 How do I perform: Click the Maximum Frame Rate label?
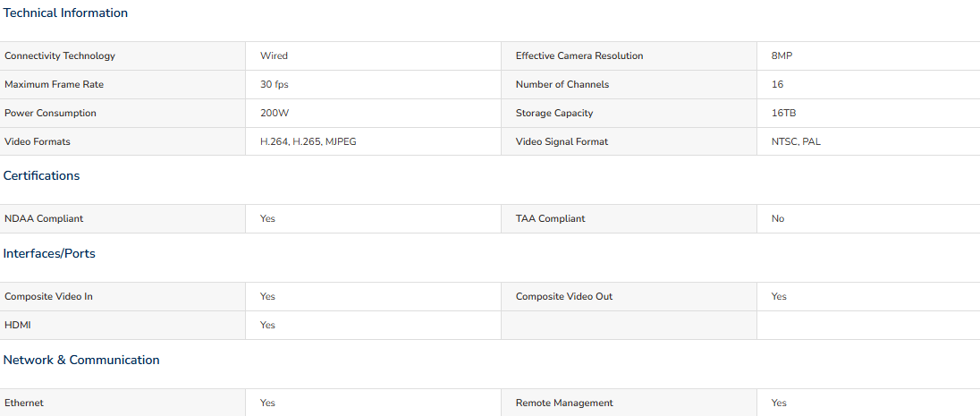[x=54, y=84]
